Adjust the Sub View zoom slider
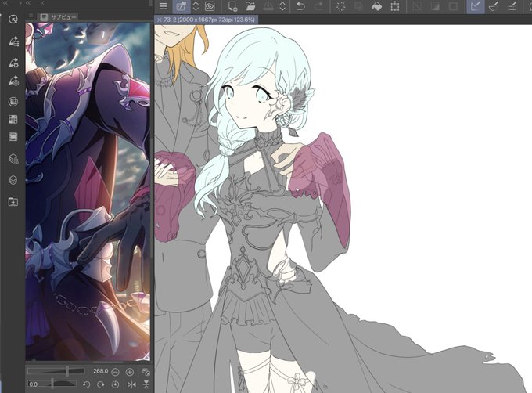Screen dimensions: 532x393 (56, 371)
